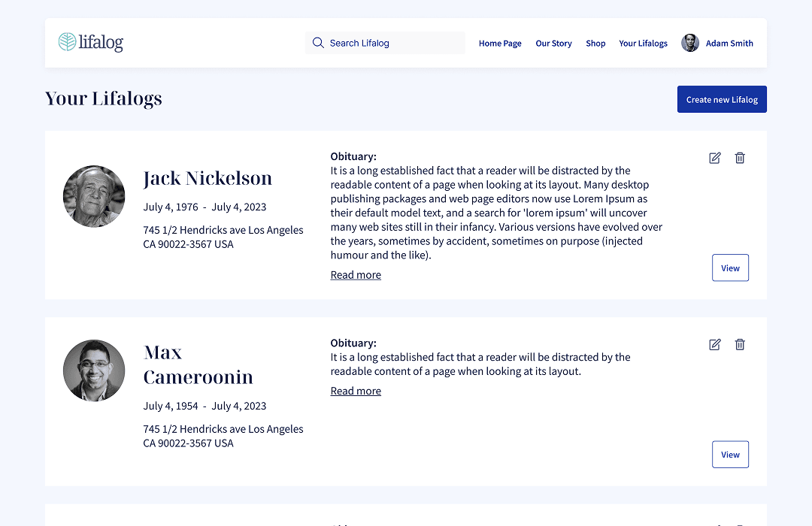Image resolution: width=812 pixels, height=526 pixels.
Task: Open Jack Nickelson's portrait photo
Action: coord(94,196)
